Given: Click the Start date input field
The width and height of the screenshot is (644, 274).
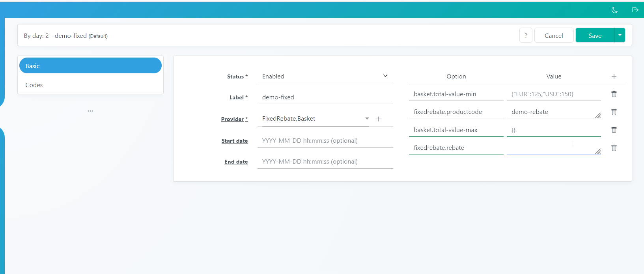Looking at the screenshot, I should click(x=325, y=141).
